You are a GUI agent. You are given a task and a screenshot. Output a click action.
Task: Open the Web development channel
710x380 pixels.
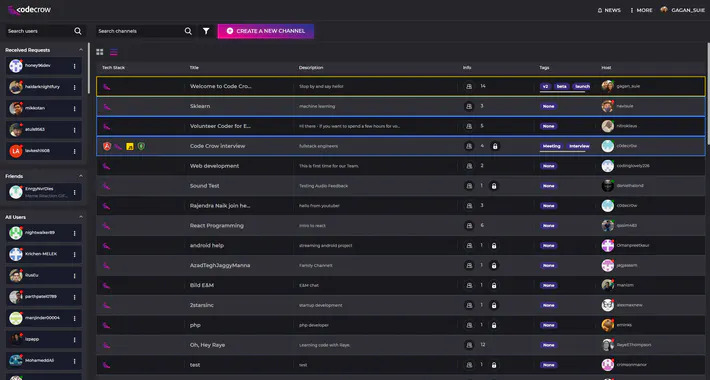coord(401,166)
